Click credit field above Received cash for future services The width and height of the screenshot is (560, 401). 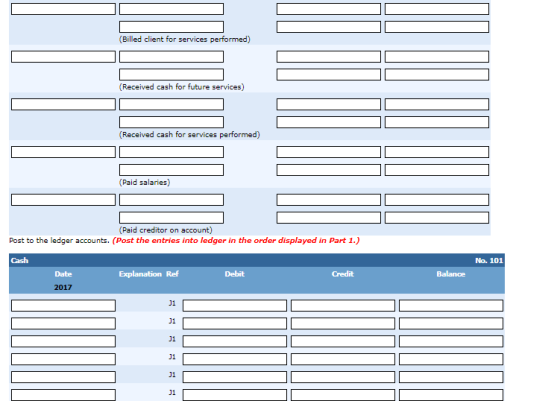pyautogui.click(x=437, y=74)
